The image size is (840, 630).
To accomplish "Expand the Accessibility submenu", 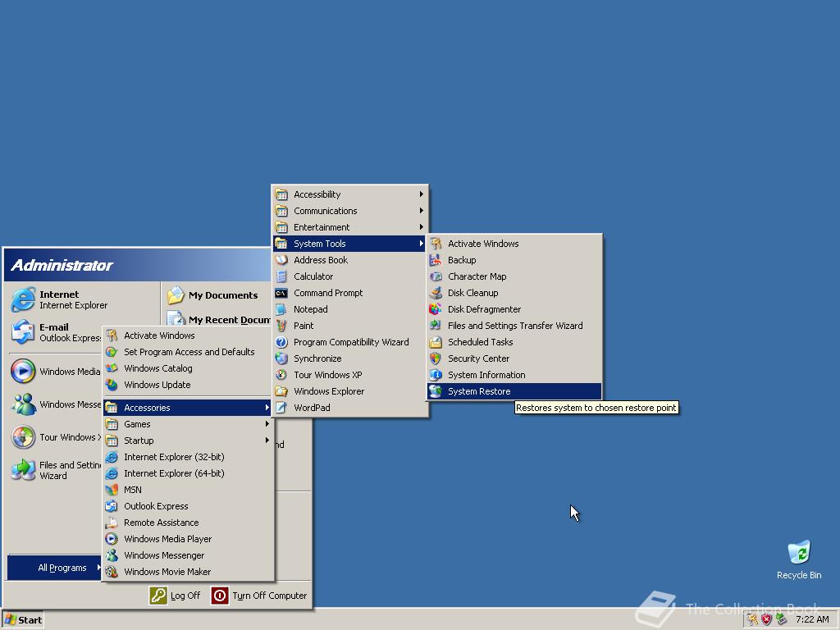I will (x=316, y=194).
